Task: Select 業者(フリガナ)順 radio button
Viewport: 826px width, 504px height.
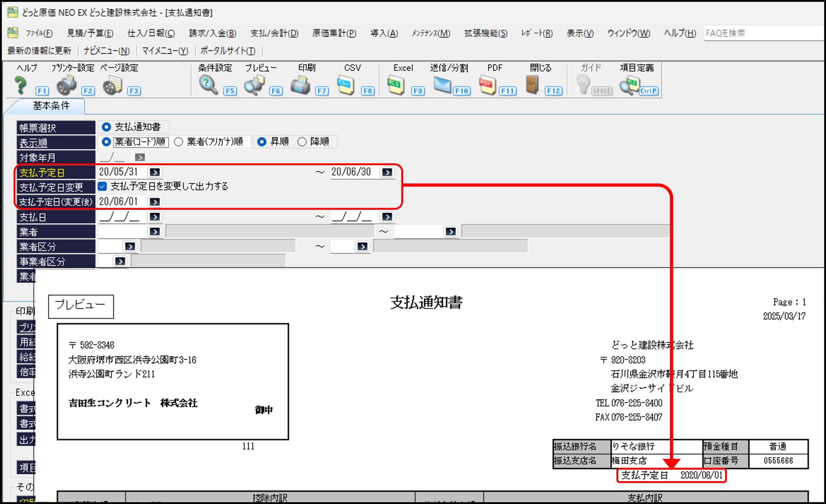Action: pyautogui.click(x=179, y=142)
